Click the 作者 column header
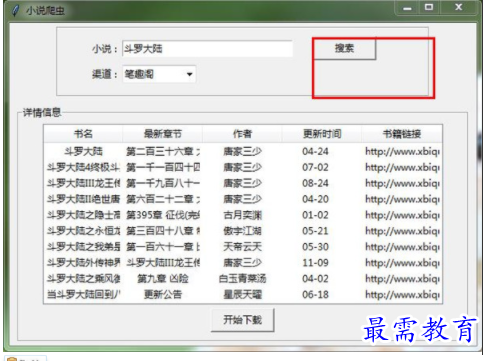This screenshot has height=361, width=485. click(x=242, y=134)
